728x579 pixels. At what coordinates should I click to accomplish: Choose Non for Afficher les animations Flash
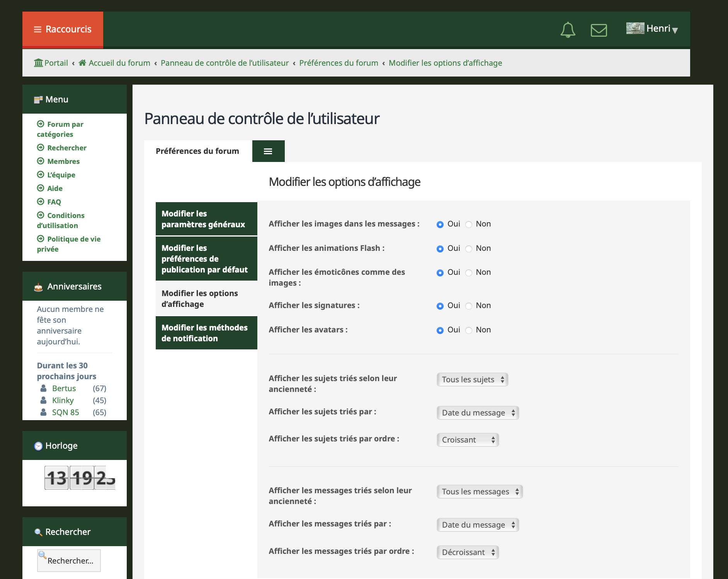click(x=469, y=249)
